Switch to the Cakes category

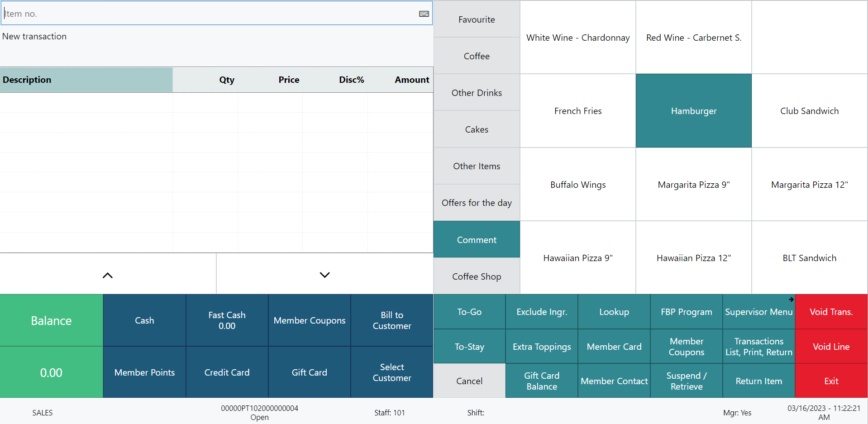[477, 129]
